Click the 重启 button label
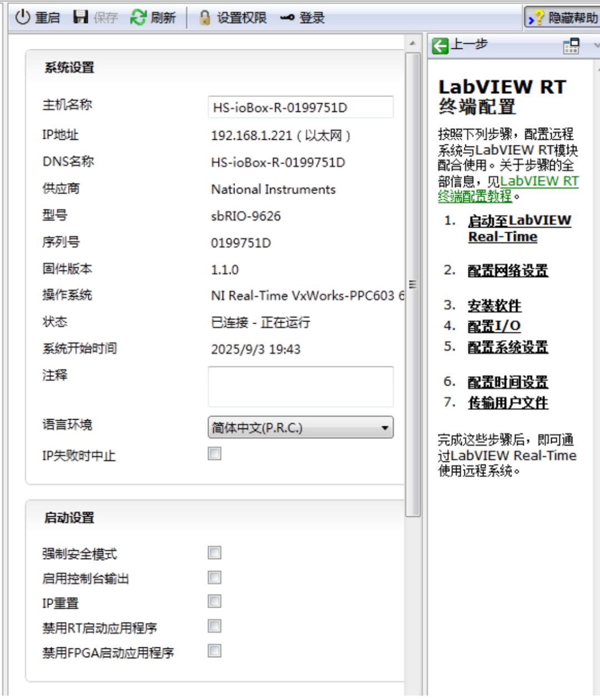The image size is (600, 700). (x=47, y=18)
